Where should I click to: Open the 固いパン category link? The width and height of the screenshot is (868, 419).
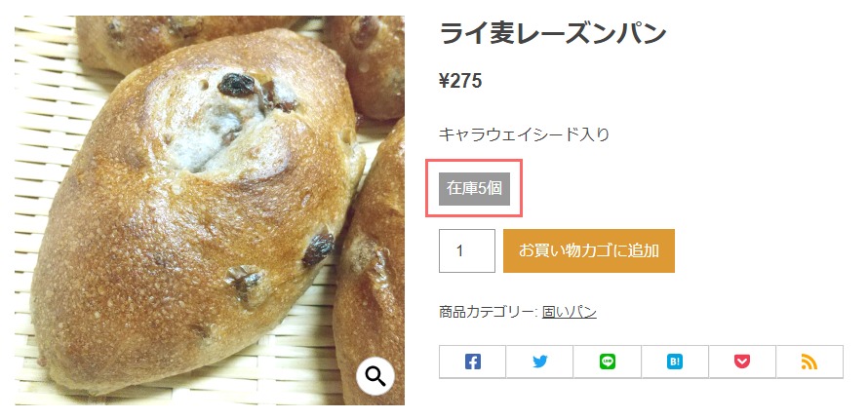point(569,313)
